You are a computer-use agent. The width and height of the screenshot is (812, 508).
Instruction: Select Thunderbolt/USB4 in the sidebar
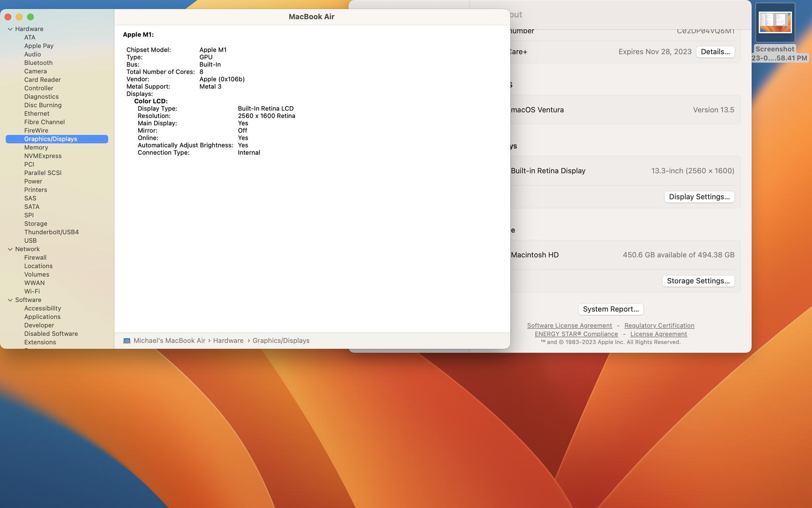(x=51, y=232)
